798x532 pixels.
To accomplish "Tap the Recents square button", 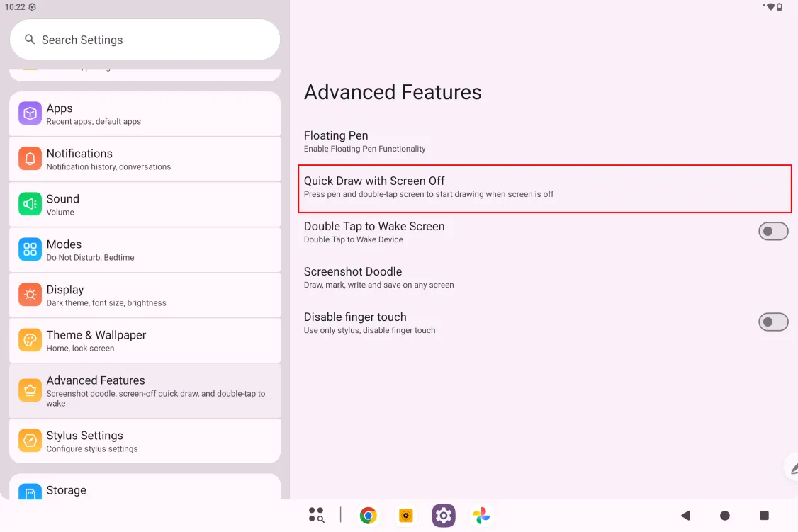I will pyautogui.click(x=765, y=516).
